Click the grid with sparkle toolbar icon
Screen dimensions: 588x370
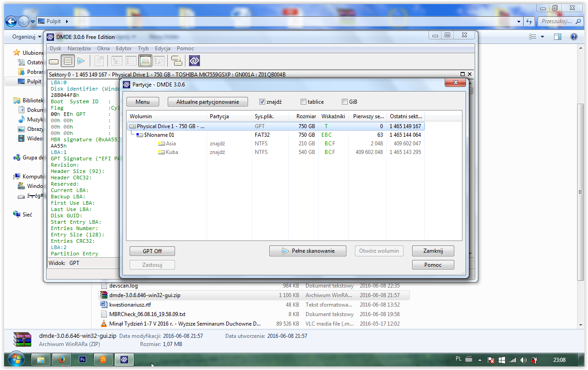tap(99, 61)
